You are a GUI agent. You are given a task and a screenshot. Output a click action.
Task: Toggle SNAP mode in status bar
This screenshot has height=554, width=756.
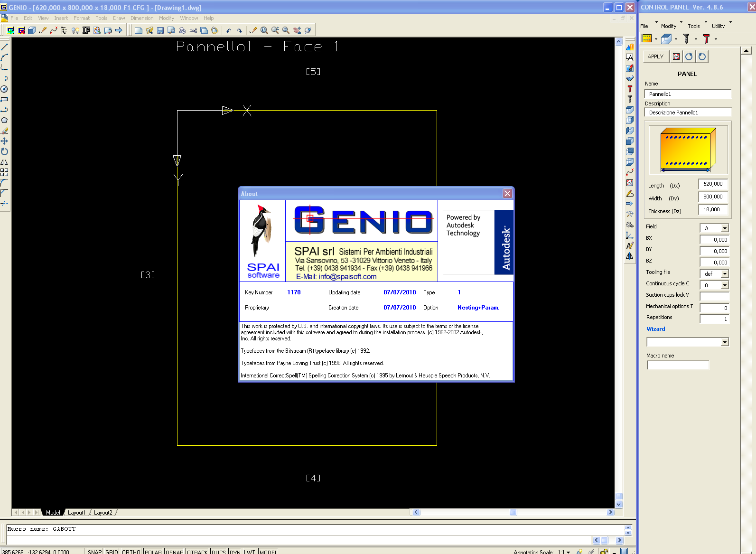click(94, 552)
